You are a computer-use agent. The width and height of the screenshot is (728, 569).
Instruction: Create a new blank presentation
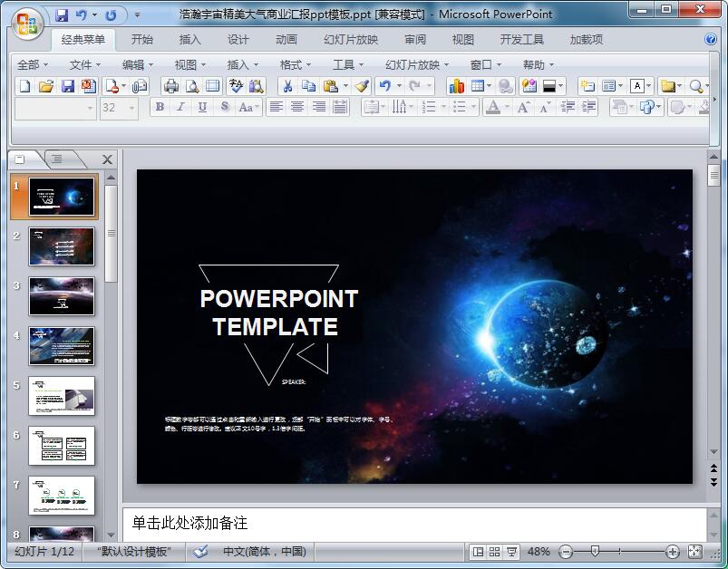(x=24, y=86)
